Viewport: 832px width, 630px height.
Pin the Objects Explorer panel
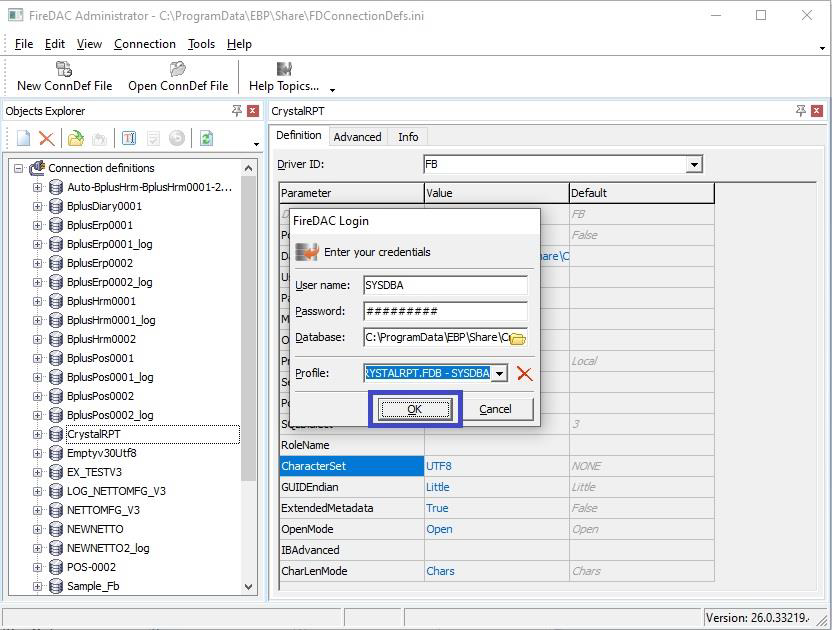237,111
